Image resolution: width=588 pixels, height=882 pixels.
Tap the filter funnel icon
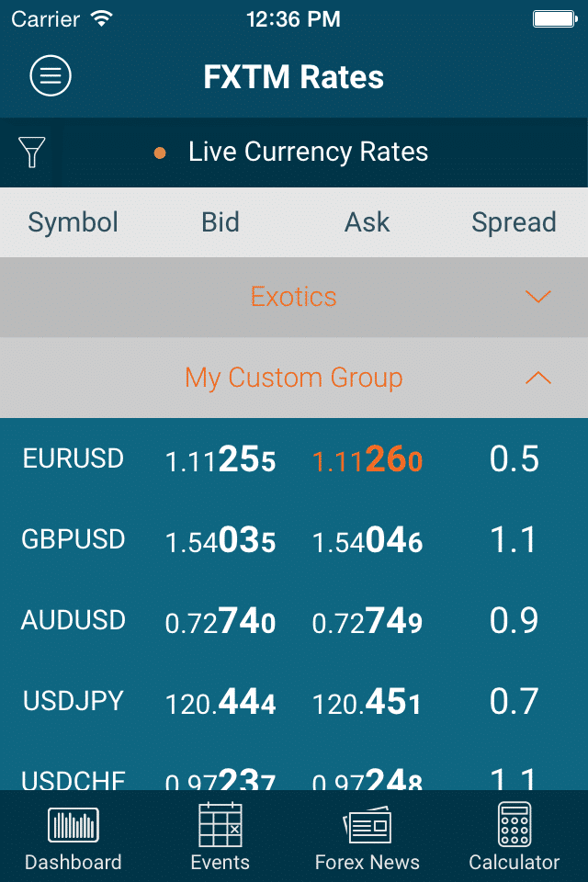pyautogui.click(x=32, y=152)
